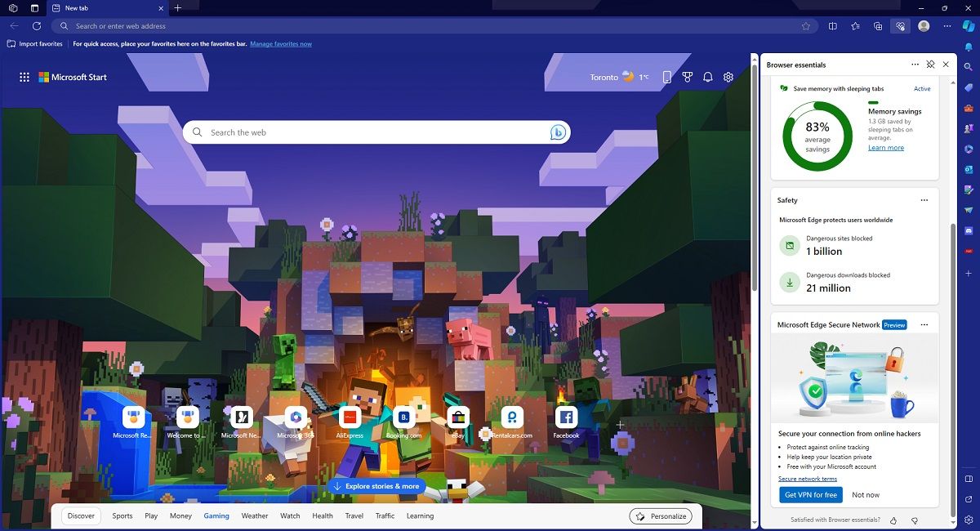Open the Rewards trophy icon

(687, 78)
